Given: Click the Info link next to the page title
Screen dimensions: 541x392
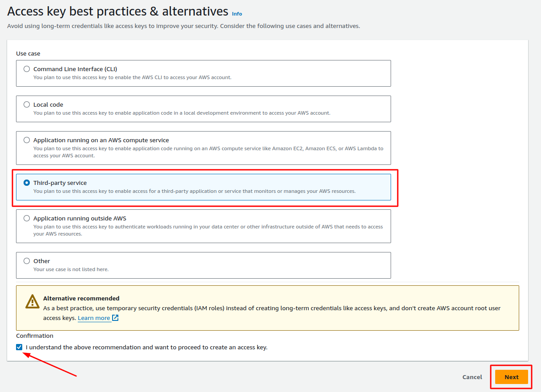Looking at the screenshot, I should pyautogui.click(x=237, y=14).
